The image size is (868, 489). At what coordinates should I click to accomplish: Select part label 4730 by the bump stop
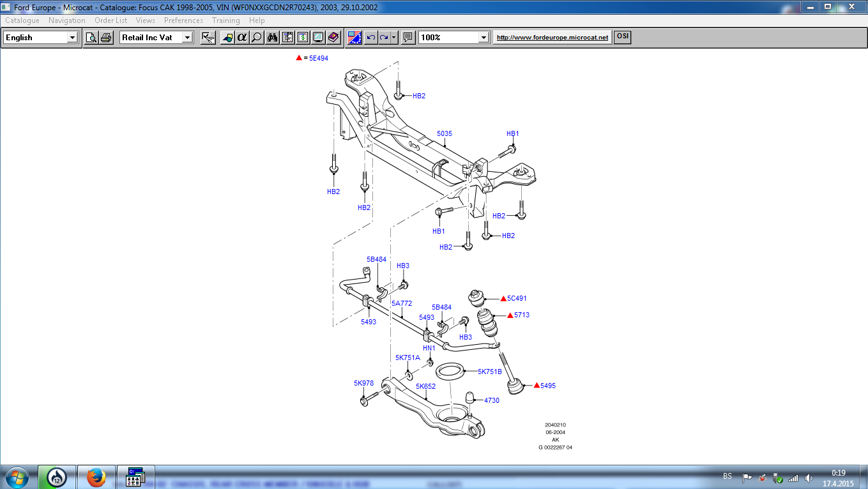click(x=492, y=400)
